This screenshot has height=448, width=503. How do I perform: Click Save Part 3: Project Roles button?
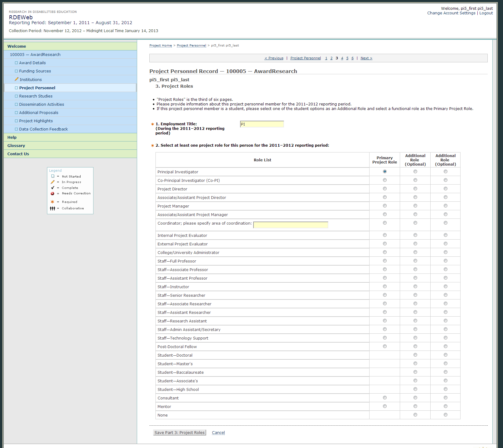179,433
